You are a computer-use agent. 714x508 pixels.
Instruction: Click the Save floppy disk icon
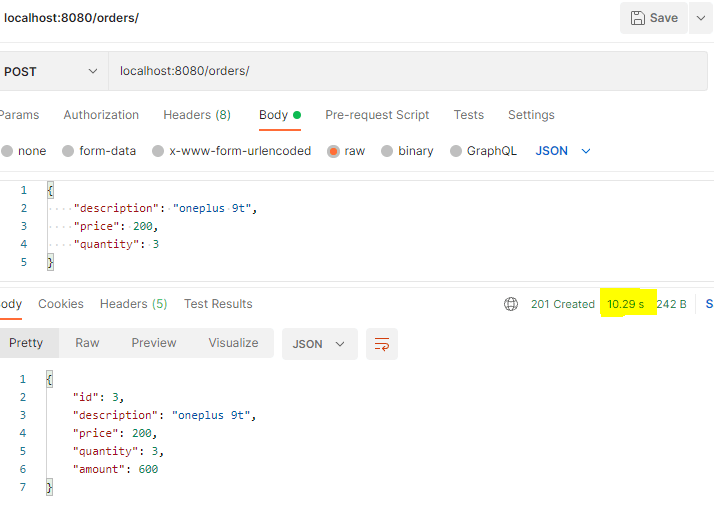click(x=638, y=18)
